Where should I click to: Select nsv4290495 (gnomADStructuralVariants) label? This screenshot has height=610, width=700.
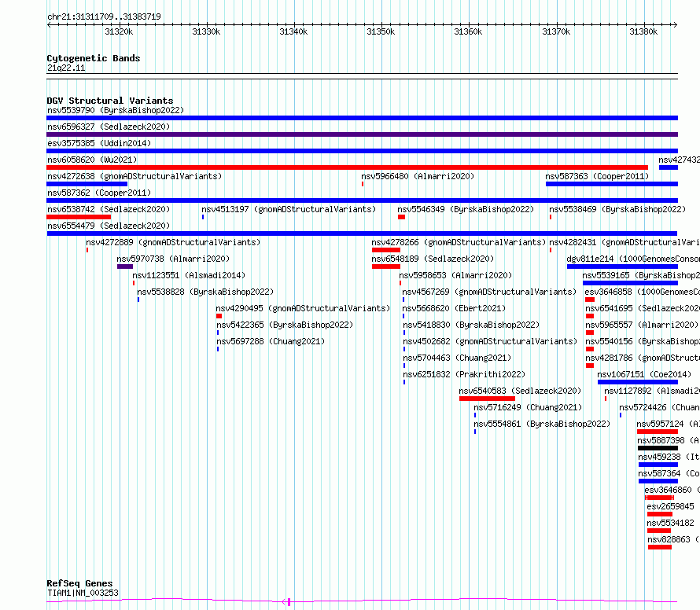click(303, 308)
